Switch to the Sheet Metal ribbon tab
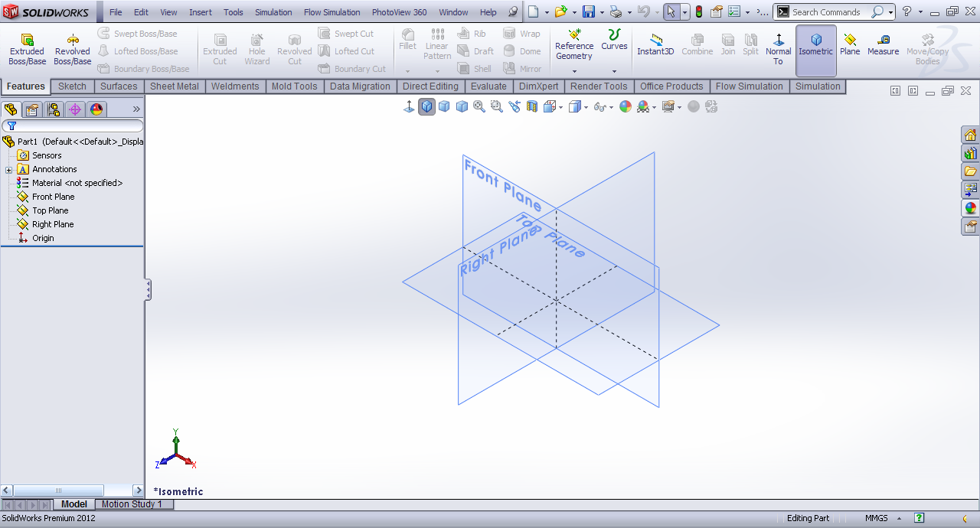The width and height of the screenshot is (980, 528). coord(174,86)
